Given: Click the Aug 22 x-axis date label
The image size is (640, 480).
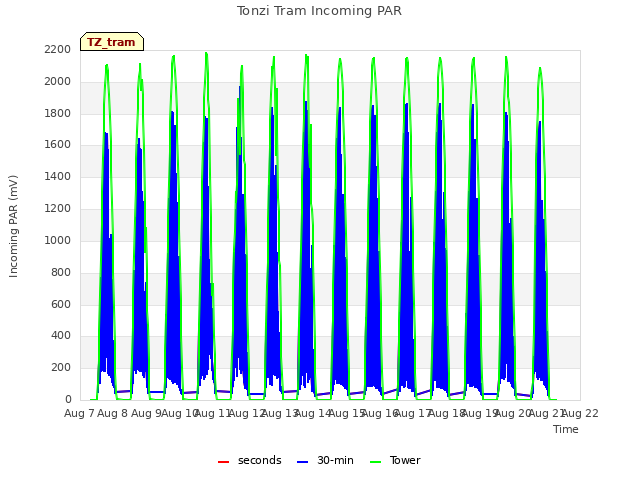Looking at the screenshot, I should click(x=580, y=413).
